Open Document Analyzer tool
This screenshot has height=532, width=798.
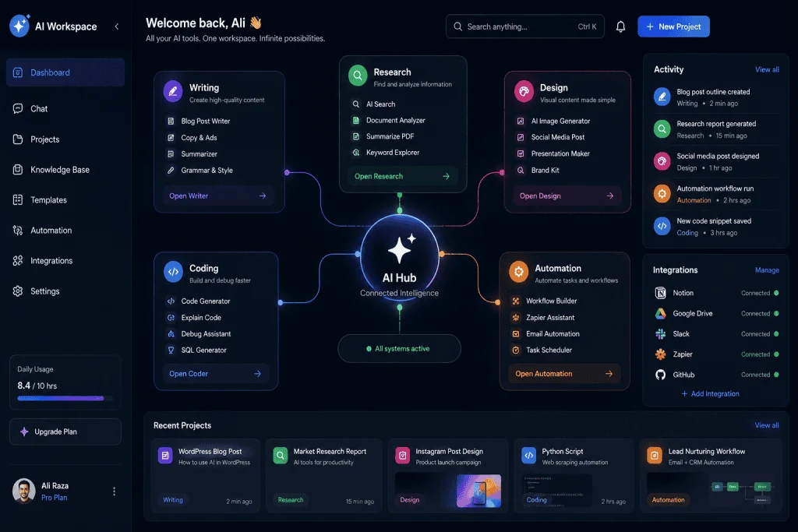coord(389,120)
